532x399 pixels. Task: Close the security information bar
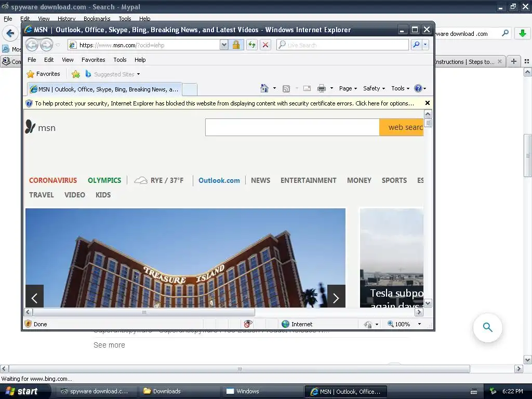pyautogui.click(x=428, y=103)
